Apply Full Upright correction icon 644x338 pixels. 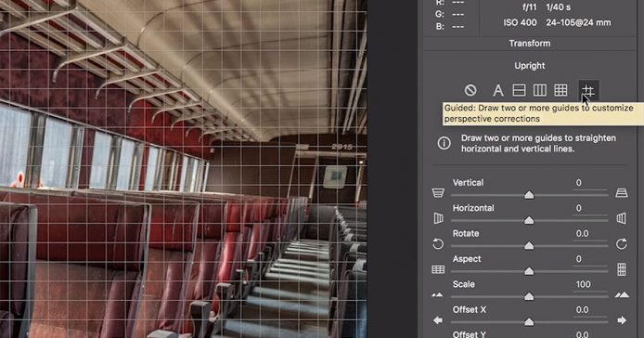[560, 90]
